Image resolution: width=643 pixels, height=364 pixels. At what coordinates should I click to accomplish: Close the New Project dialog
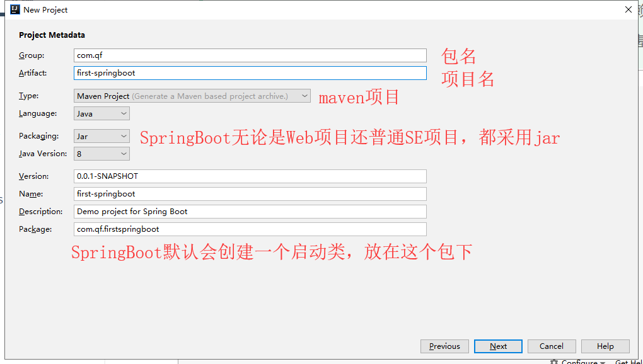(629, 9)
